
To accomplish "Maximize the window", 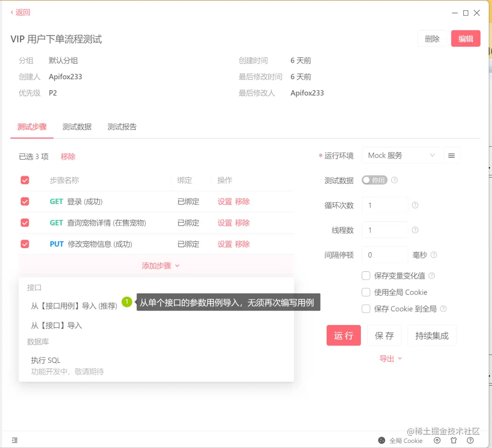I will (466, 13).
